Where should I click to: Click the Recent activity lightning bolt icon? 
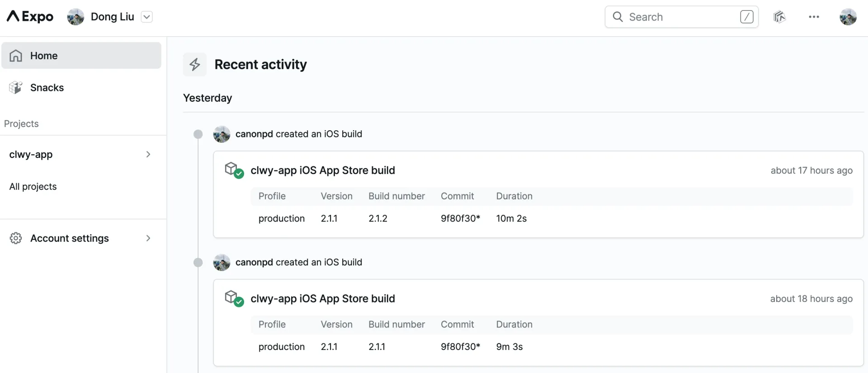click(x=195, y=64)
